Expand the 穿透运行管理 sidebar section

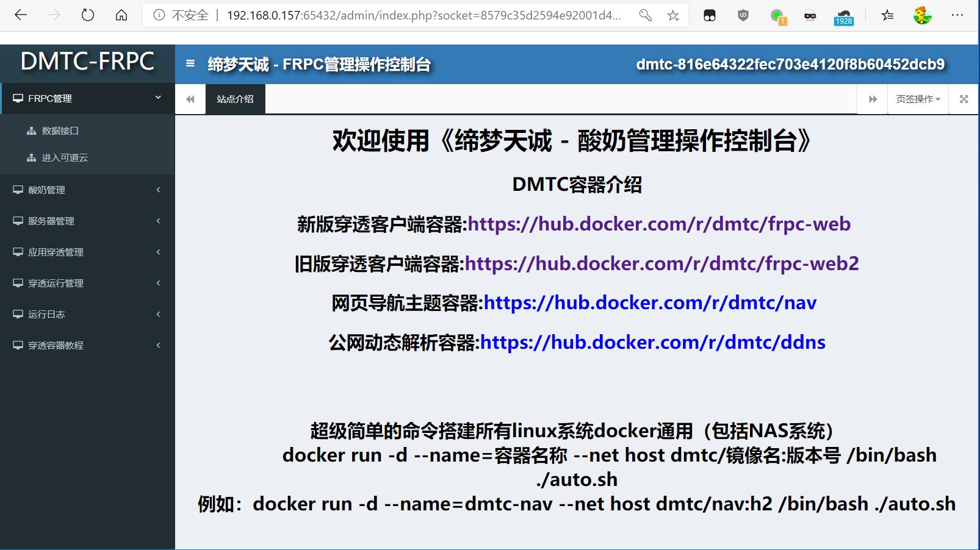click(158, 283)
